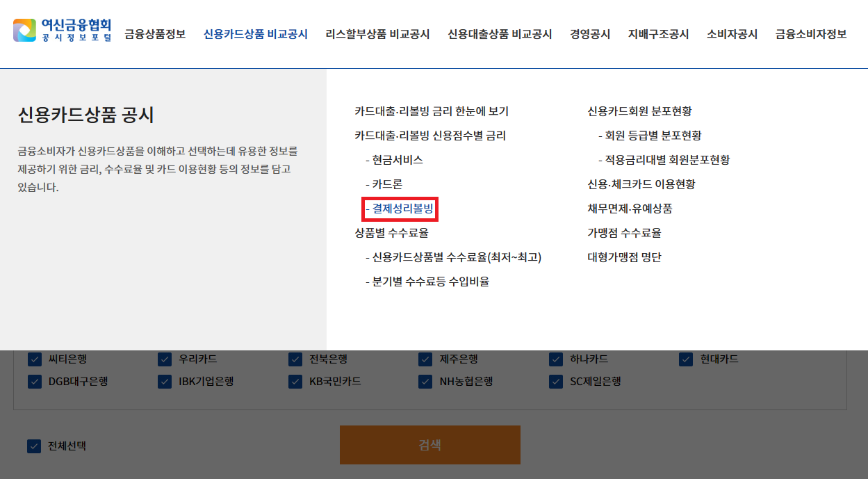This screenshot has height=479, width=868.
Task: Open the 카드론 submenu link
Action: (x=387, y=184)
